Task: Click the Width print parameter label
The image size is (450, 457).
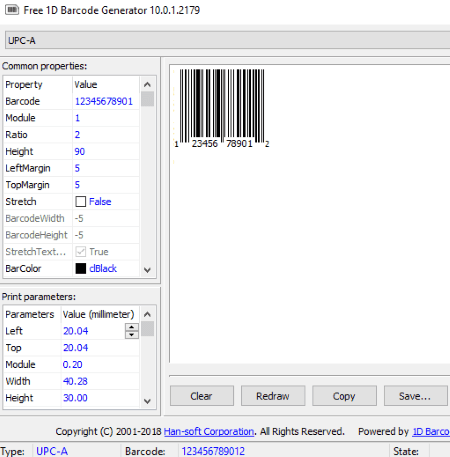Action: [18, 381]
